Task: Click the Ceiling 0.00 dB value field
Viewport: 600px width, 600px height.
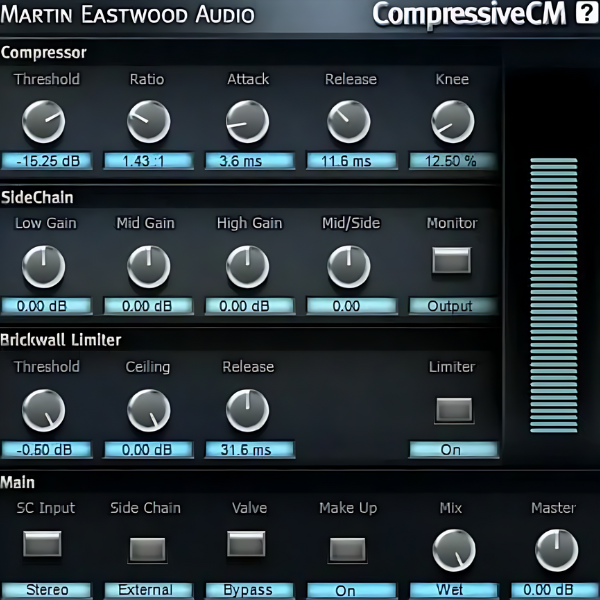Action: pyautogui.click(x=148, y=450)
